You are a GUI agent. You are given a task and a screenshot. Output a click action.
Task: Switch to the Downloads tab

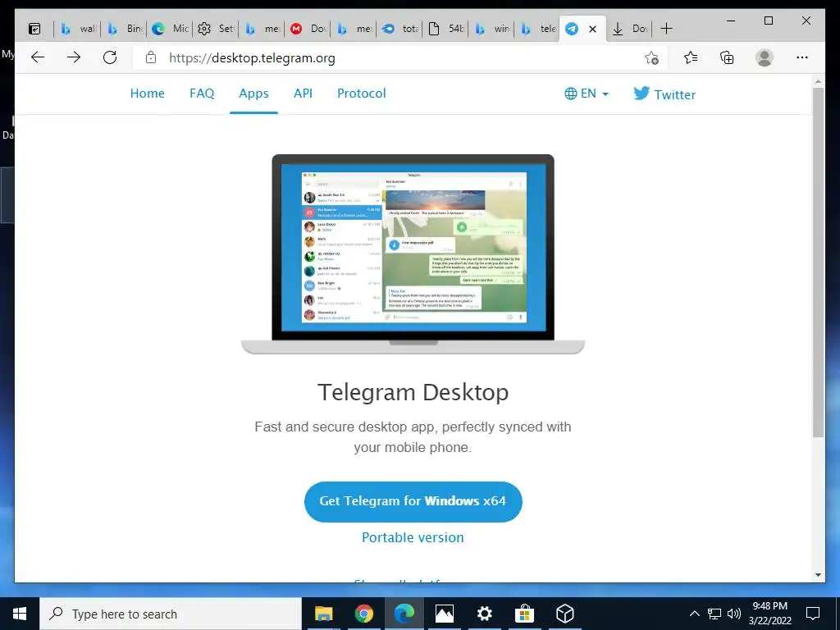[629, 29]
